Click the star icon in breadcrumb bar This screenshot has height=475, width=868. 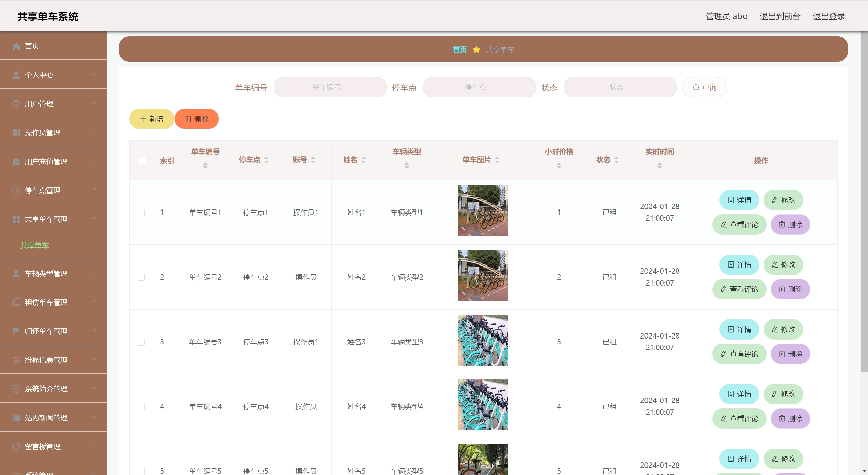(476, 50)
